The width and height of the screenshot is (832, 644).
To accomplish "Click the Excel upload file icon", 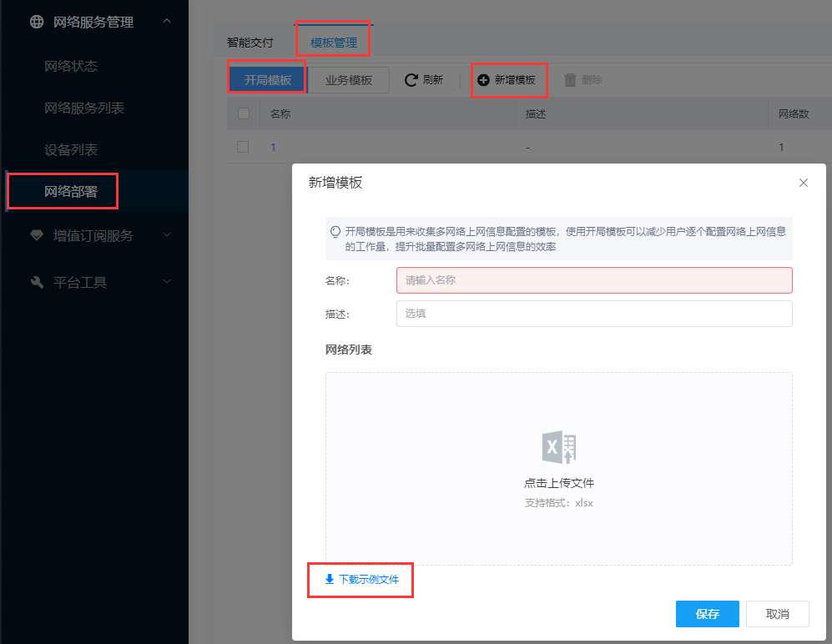I will [559, 448].
